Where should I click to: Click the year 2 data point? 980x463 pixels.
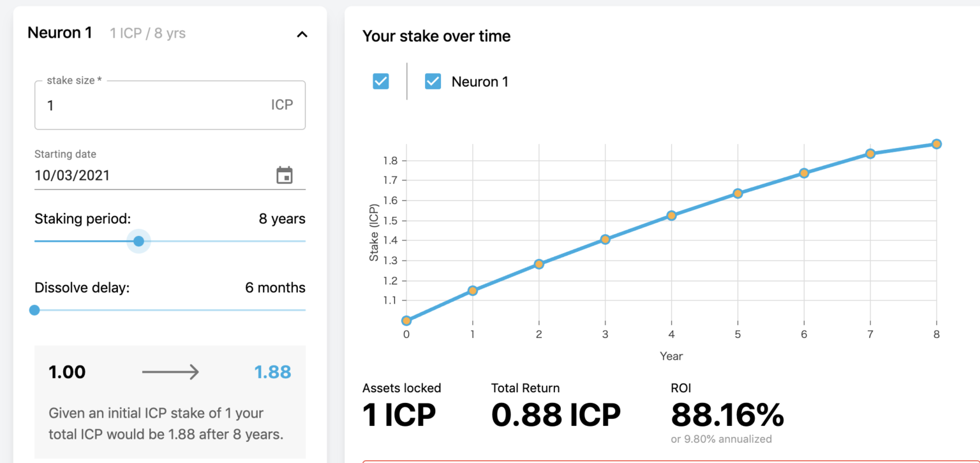point(539,264)
